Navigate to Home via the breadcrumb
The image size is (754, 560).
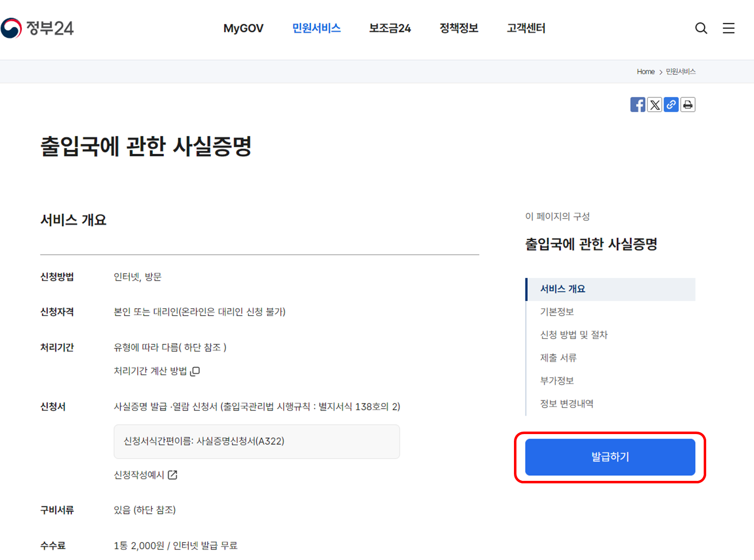point(645,71)
